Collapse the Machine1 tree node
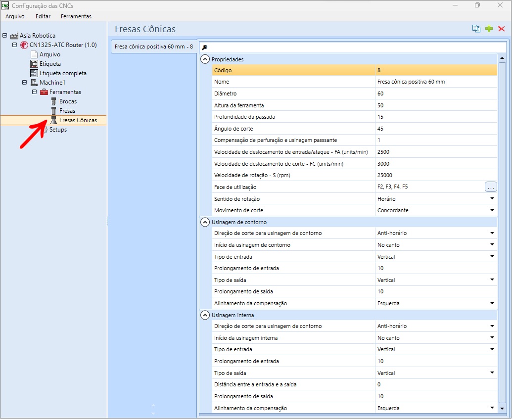This screenshot has height=420, width=513. click(x=24, y=83)
